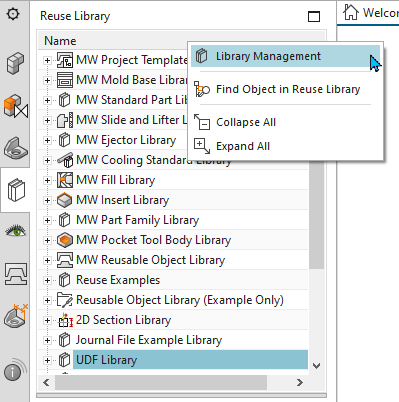The height and width of the screenshot is (402, 399).
Task: Expand UDF Library node
Action: point(47,360)
